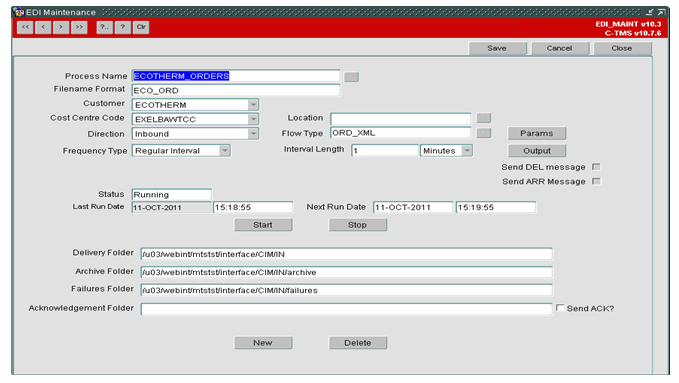Delete the current EDI process
The height and width of the screenshot is (383, 679).
pyautogui.click(x=357, y=343)
